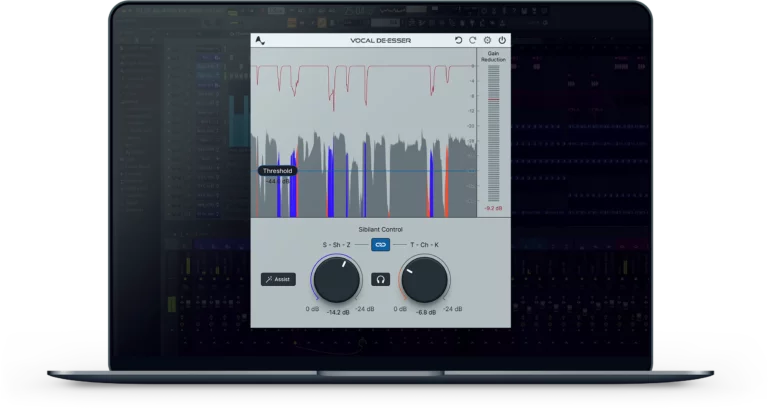Enable headphones listen to sibilants
The width and height of the screenshot is (768, 408).
381,279
